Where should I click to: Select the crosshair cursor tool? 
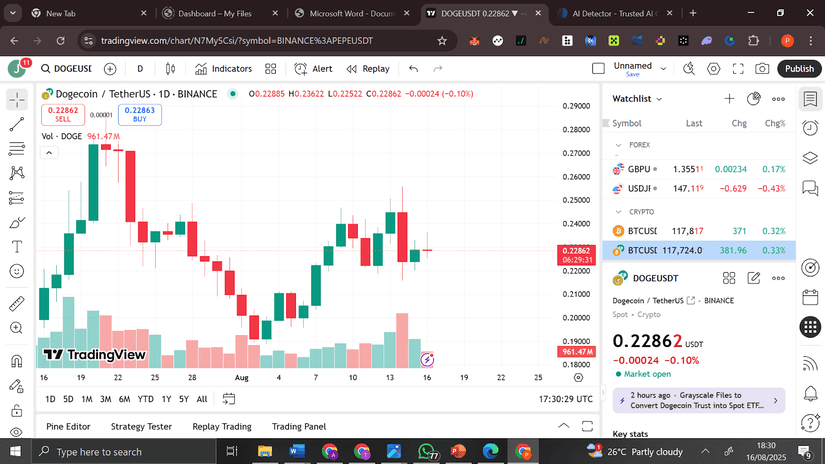point(17,99)
